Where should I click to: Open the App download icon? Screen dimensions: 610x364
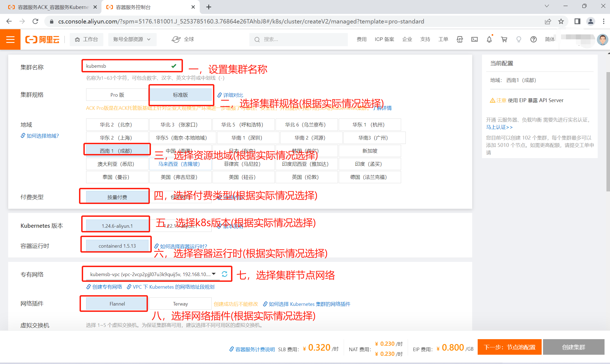pyautogui.click(x=460, y=40)
